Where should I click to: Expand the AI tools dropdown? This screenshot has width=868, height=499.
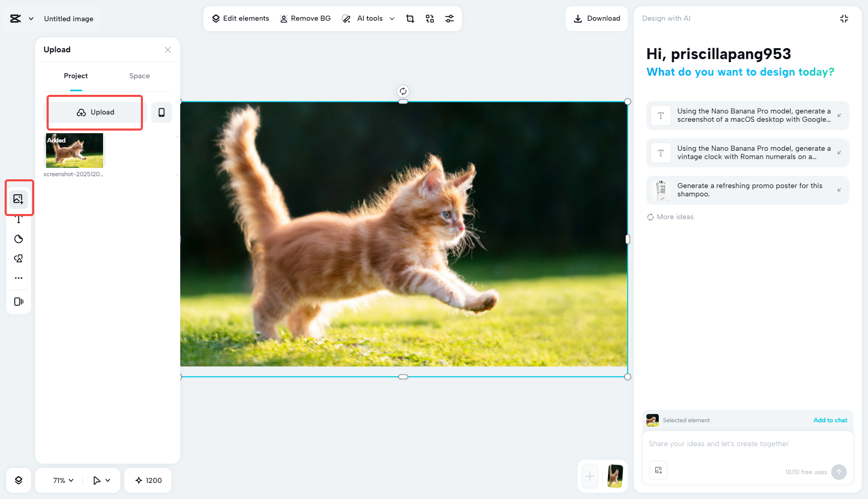392,18
